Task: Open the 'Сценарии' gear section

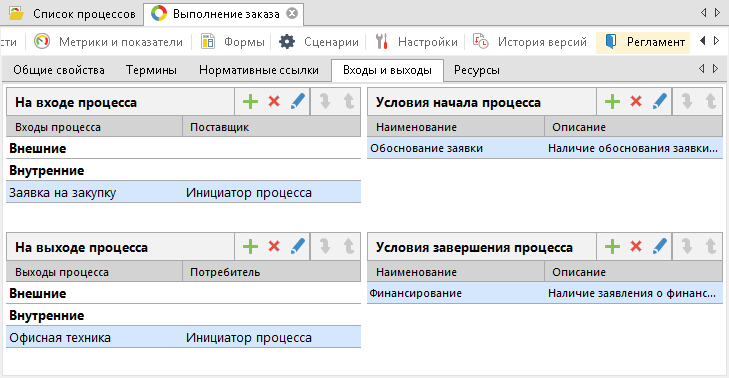Action: click(319, 42)
